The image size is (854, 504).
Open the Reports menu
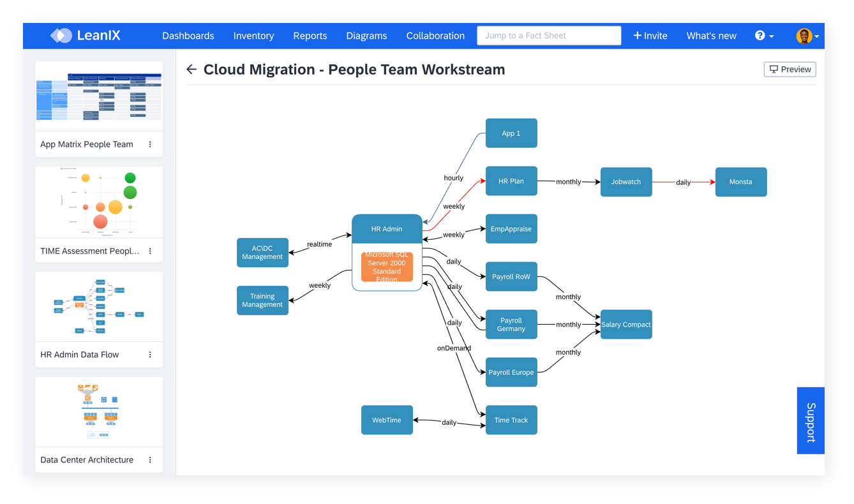[x=310, y=36]
